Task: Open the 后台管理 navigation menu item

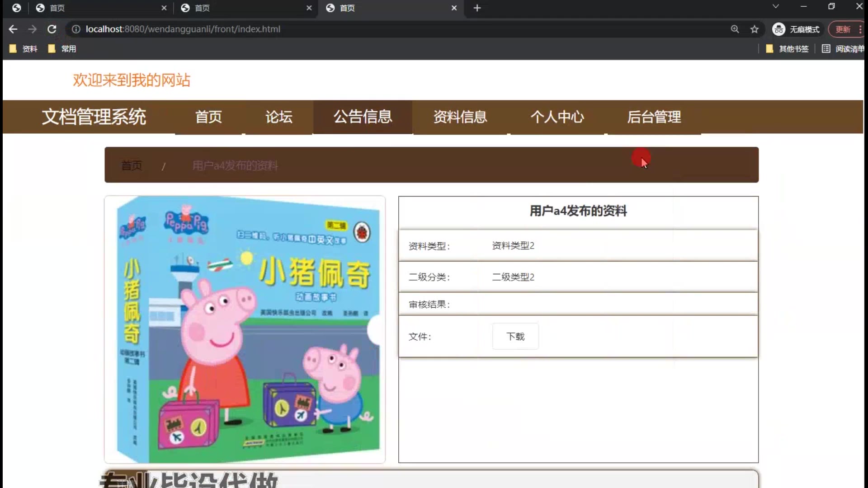Action: (654, 117)
